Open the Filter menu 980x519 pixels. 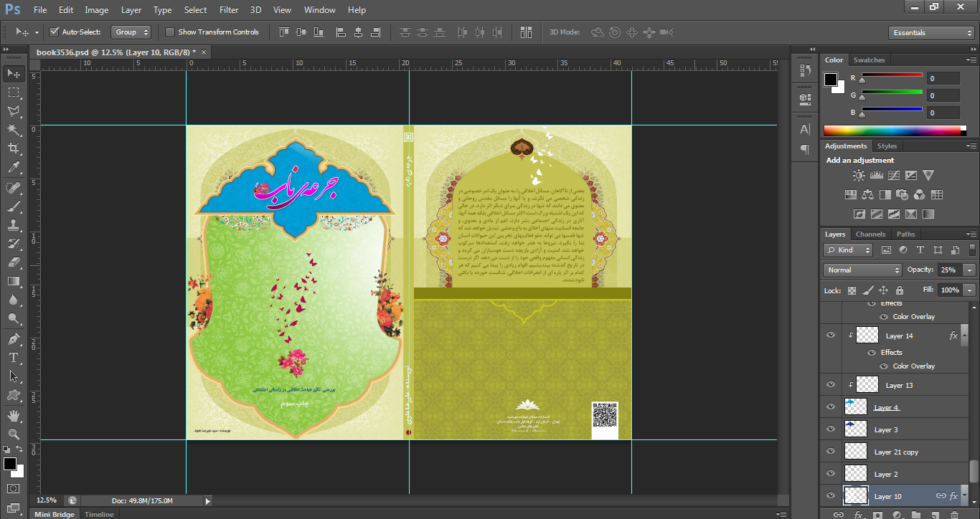pyautogui.click(x=229, y=10)
